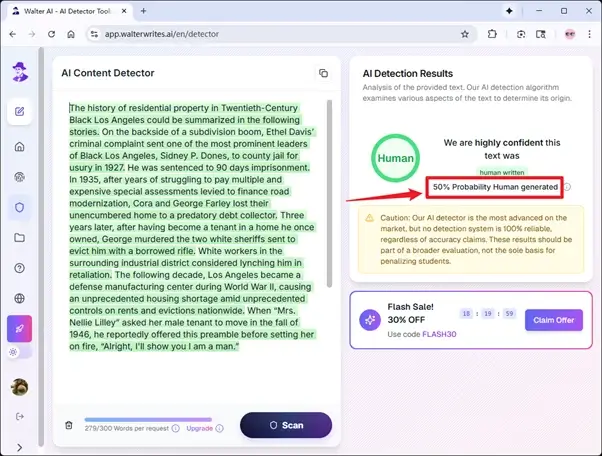Select the Walter AI browser tab

pos(68,11)
